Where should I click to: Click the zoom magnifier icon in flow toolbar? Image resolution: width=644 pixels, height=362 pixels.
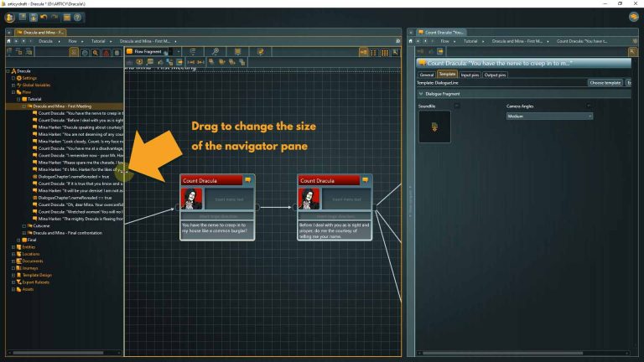click(216, 51)
